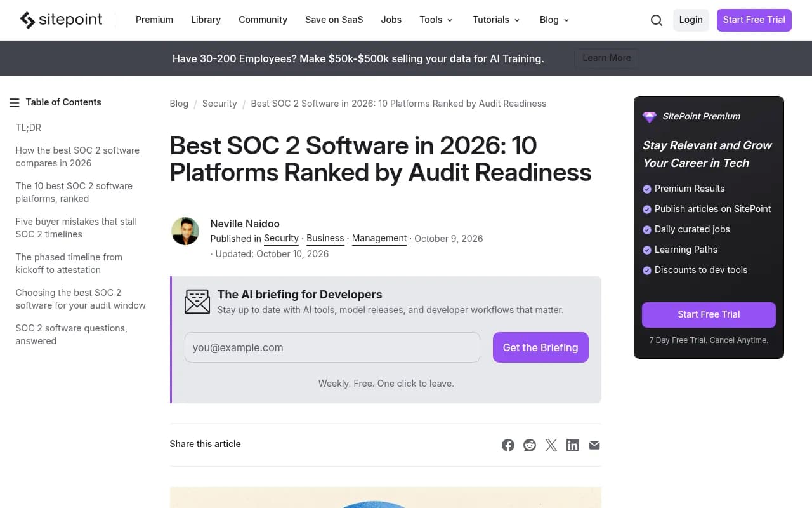The height and width of the screenshot is (508, 812).
Task: Focus the email address input field
Action: tap(332, 347)
